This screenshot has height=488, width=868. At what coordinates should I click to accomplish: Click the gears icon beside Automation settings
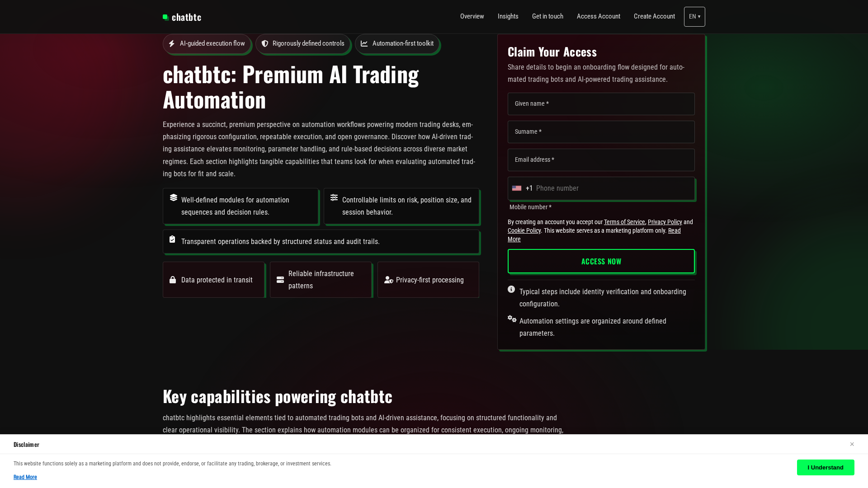tap(512, 319)
